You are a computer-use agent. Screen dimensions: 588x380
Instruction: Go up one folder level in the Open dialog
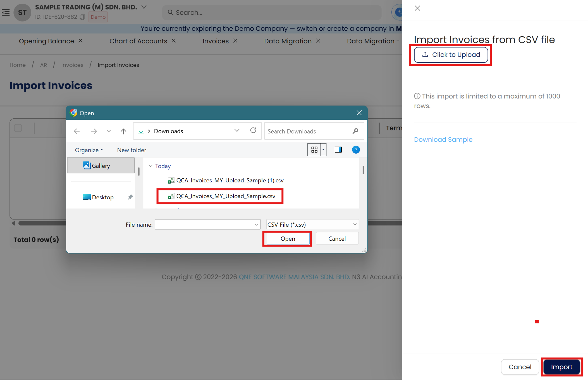pos(123,131)
